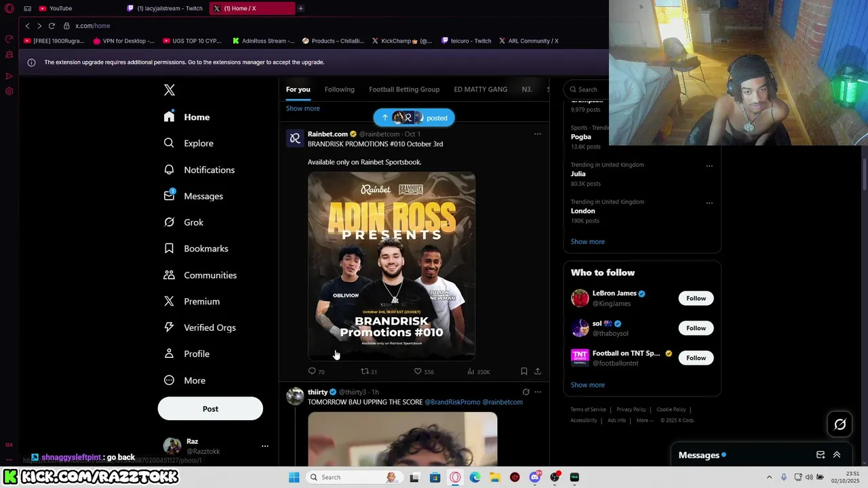Image resolution: width=868 pixels, height=488 pixels.
Task: Open @BrandRiskPromo mention link
Action: pyautogui.click(x=452, y=402)
